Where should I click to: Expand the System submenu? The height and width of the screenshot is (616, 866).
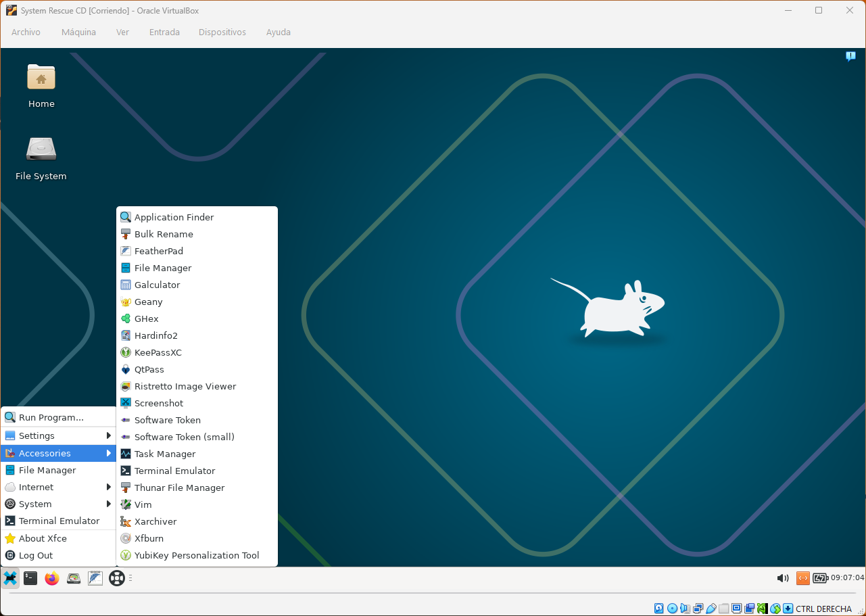tap(58, 504)
